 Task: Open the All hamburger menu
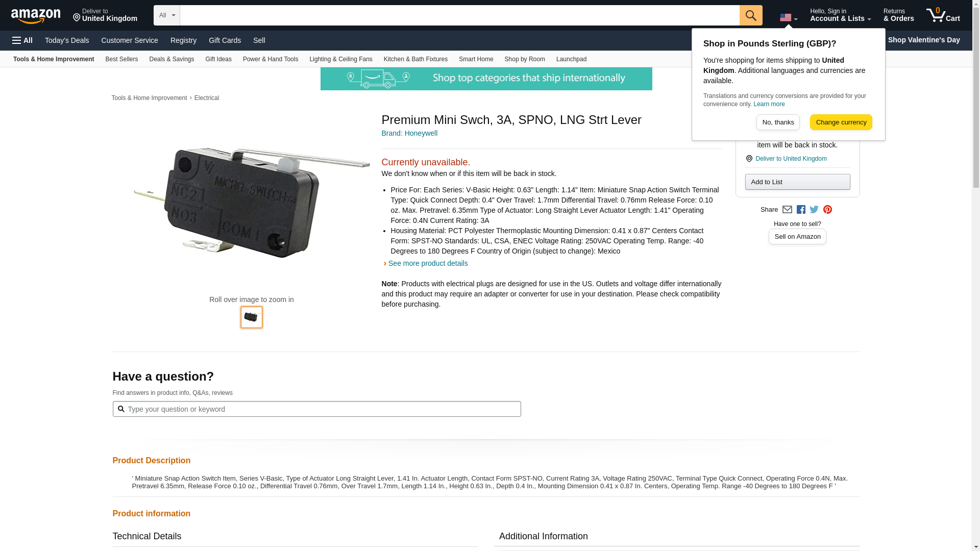pos(22,40)
